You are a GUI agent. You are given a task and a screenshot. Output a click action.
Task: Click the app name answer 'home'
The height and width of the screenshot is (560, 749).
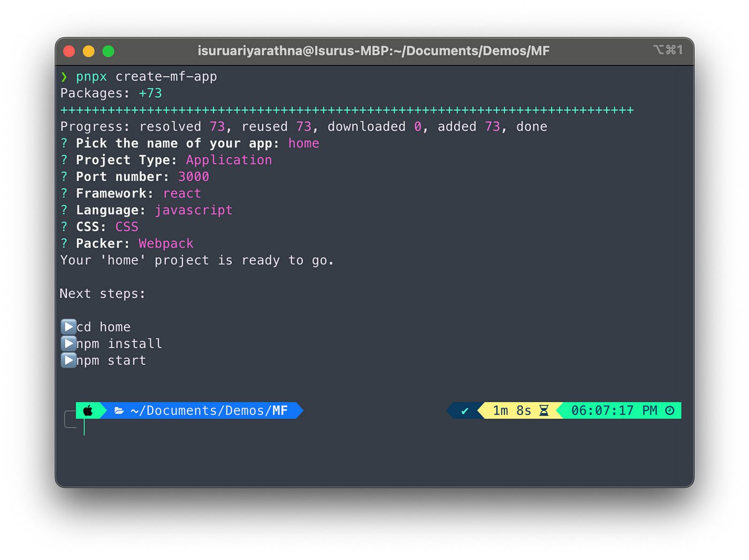303,143
